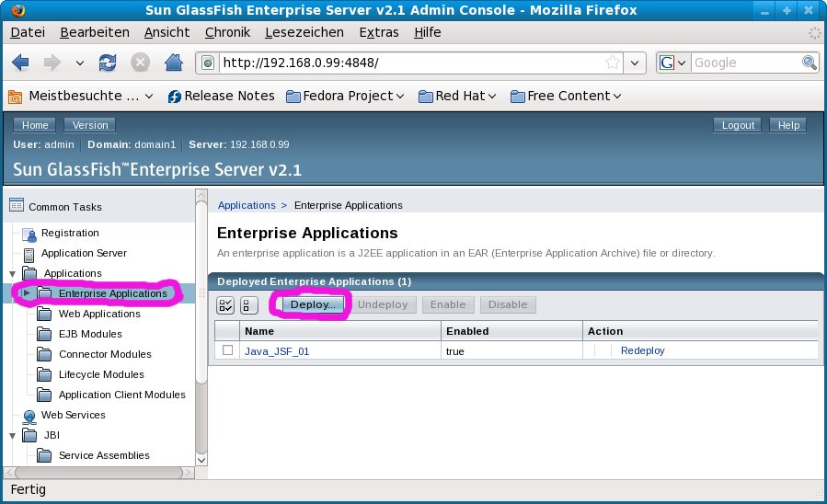Click the Web Services globe icon
This screenshot has height=504, width=827.
click(29, 416)
